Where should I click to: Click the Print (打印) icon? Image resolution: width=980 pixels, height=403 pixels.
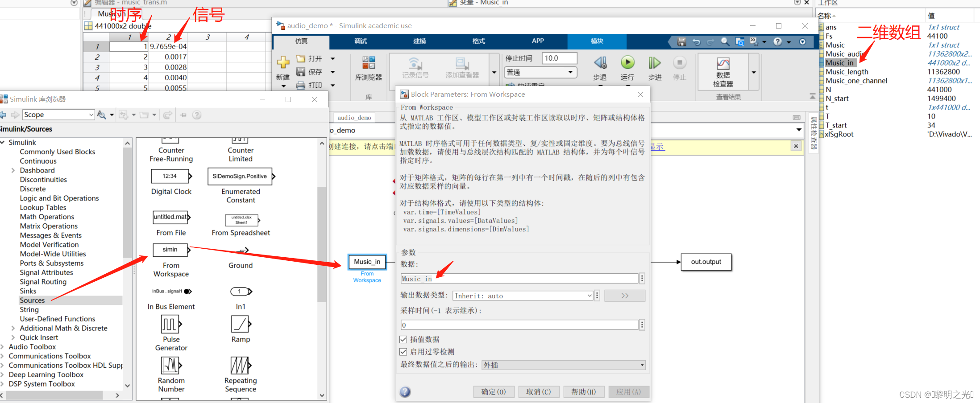[301, 85]
